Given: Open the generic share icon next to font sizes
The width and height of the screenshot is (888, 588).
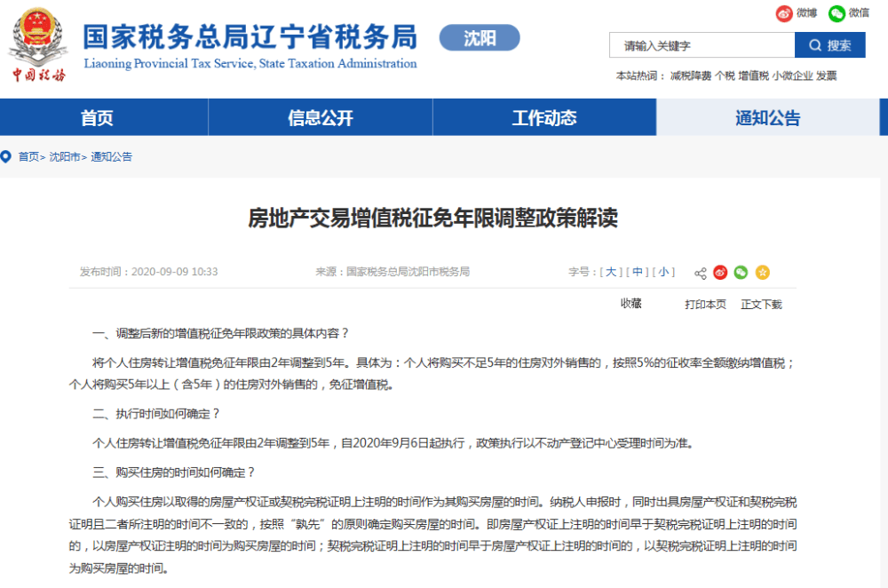Looking at the screenshot, I should pos(700,272).
